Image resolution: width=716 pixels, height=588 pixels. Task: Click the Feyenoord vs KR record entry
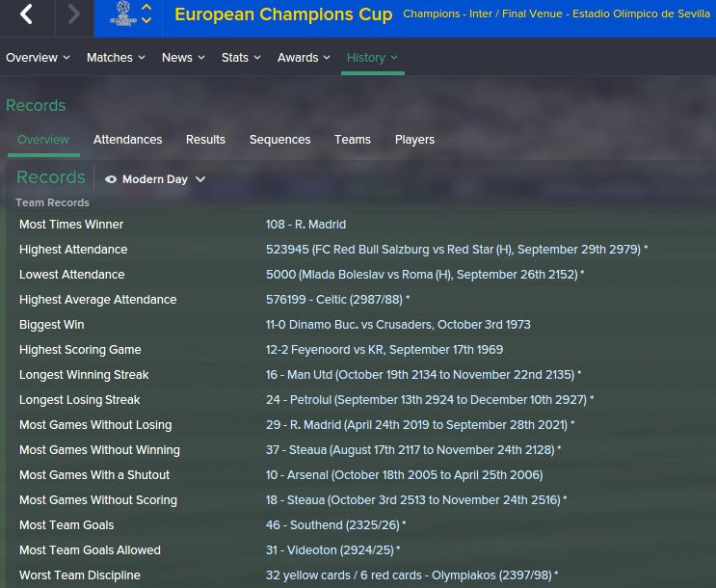tap(384, 350)
